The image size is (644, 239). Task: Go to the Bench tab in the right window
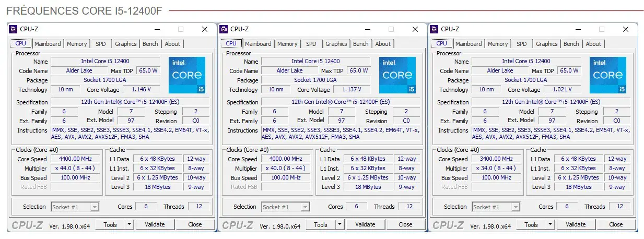pyautogui.click(x=571, y=44)
